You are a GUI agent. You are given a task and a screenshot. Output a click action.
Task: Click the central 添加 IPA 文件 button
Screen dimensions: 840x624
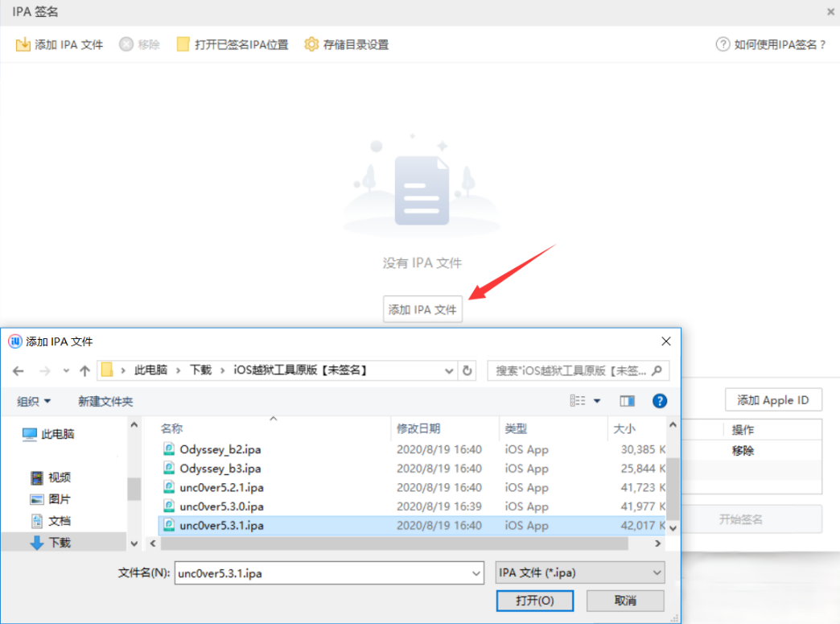click(422, 309)
